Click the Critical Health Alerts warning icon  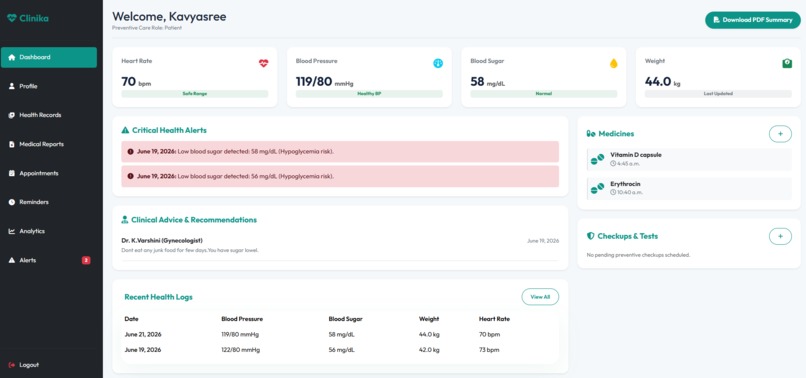tap(125, 131)
